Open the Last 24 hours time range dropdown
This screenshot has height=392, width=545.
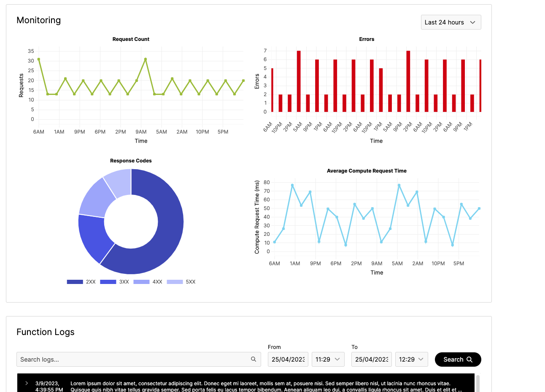pyautogui.click(x=451, y=22)
